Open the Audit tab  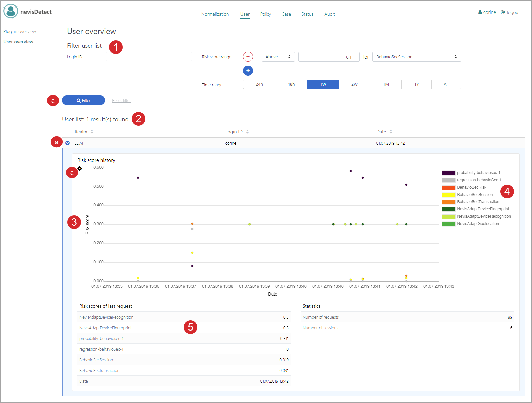click(x=330, y=14)
